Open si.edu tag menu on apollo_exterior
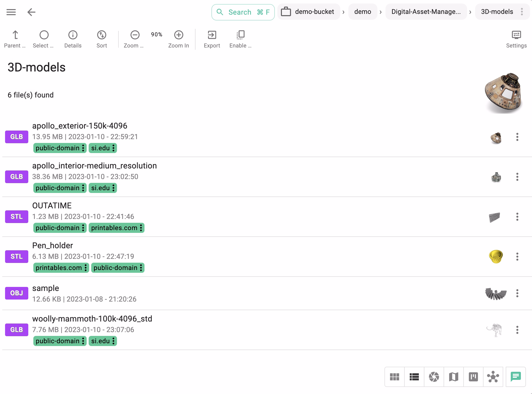The height and width of the screenshot is (394, 532). (x=113, y=148)
